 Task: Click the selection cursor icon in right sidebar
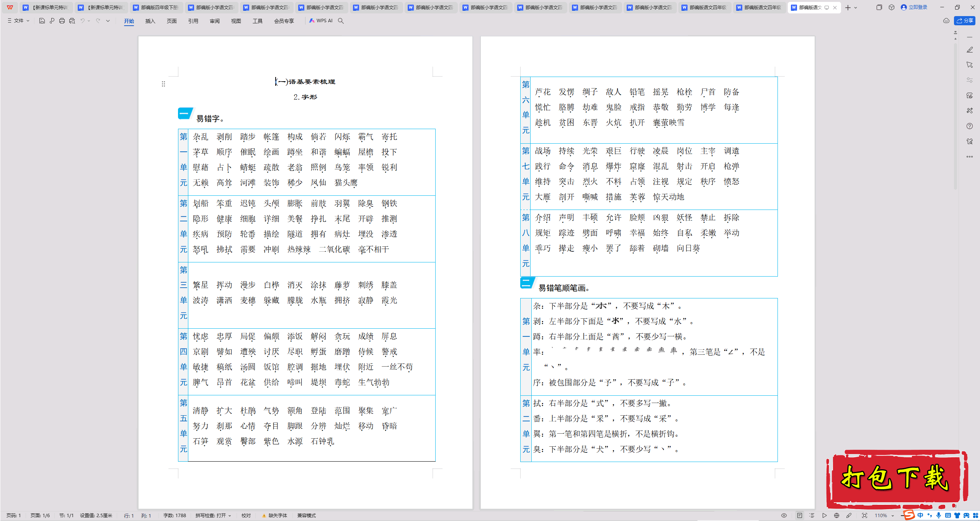(970, 65)
